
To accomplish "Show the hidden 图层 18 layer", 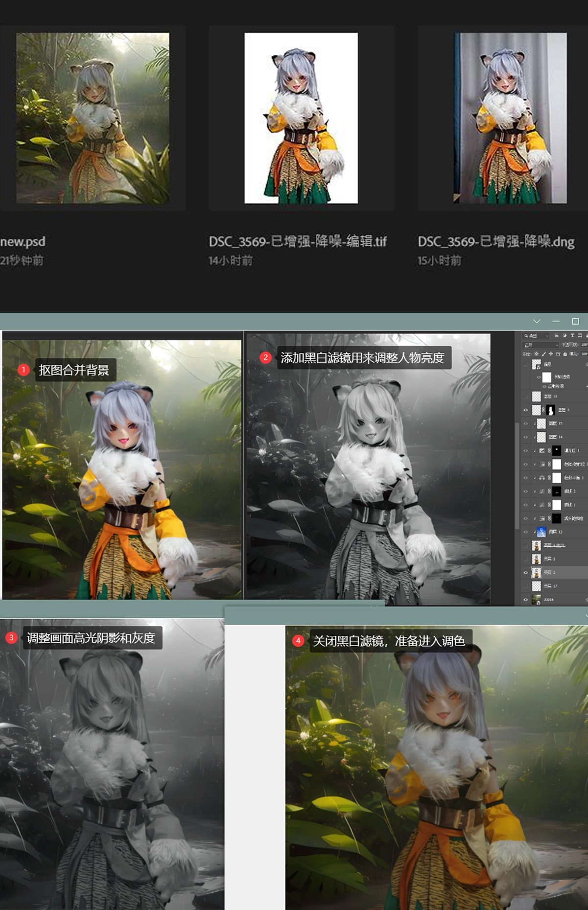I will (x=526, y=397).
